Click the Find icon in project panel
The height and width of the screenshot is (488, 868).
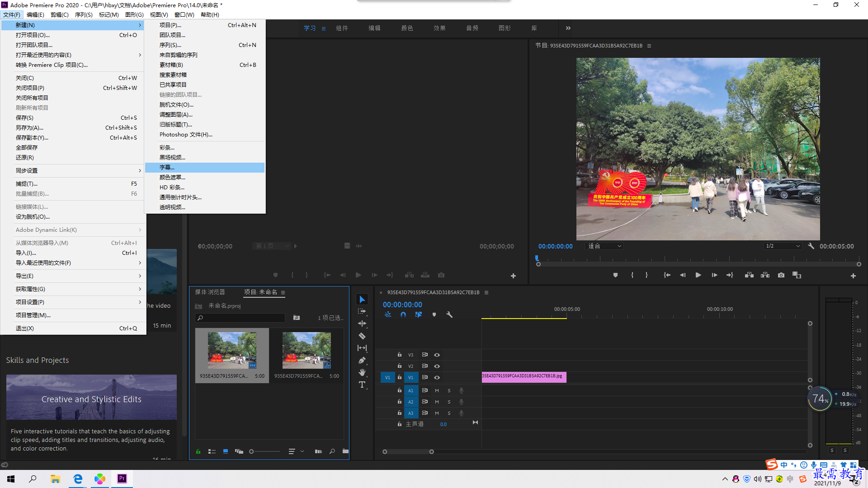[332, 451]
